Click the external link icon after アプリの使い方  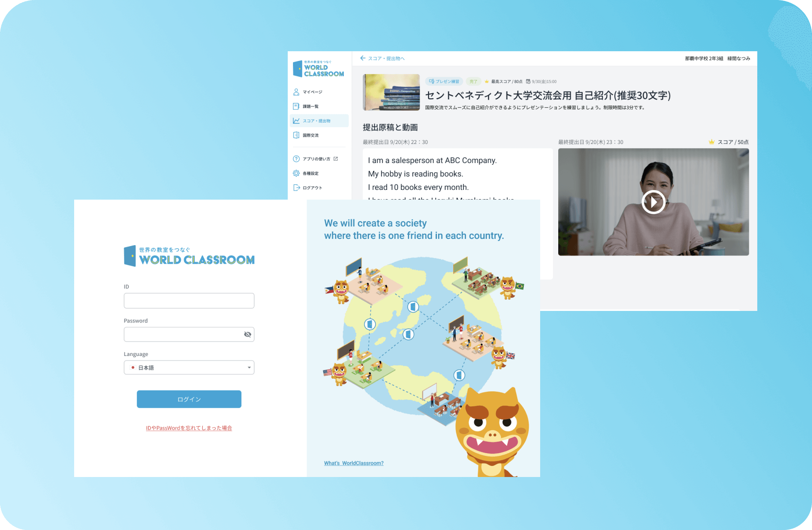click(336, 159)
